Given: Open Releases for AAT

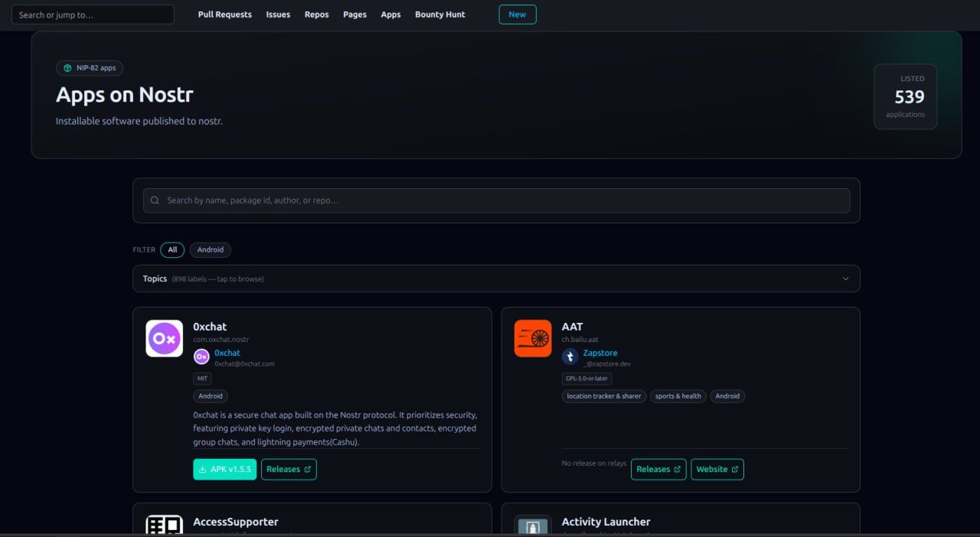Looking at the screenshot, I should click(658, 469).
